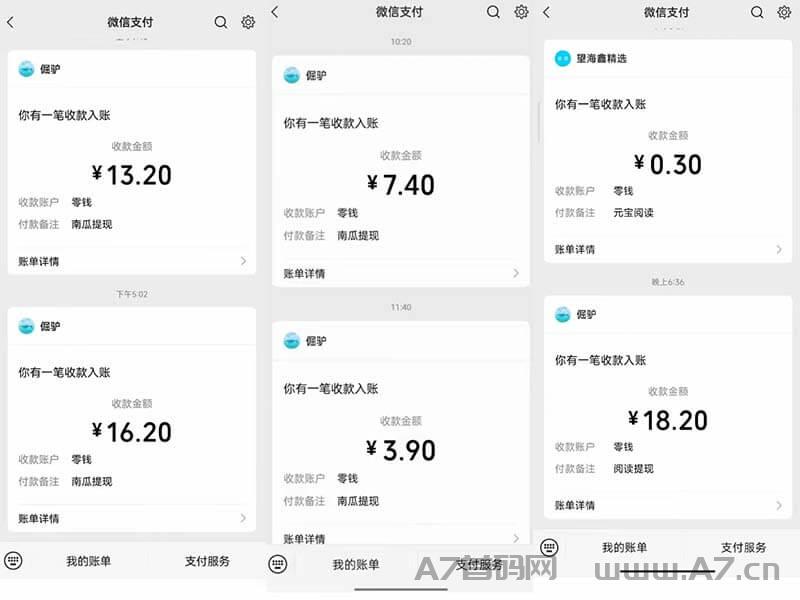Expand 账单详情 for the ¥16.20 payment
The image size is (800, 600).
click(132, 518)
